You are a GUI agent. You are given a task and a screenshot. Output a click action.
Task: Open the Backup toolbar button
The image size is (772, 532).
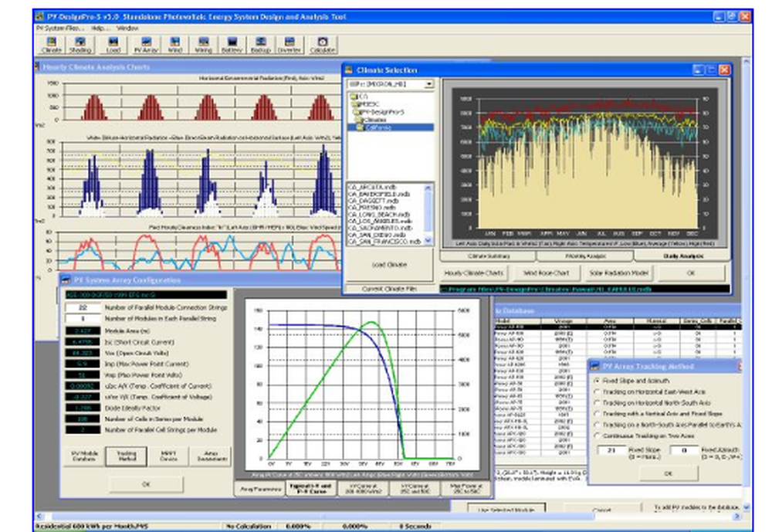[261, 44]
